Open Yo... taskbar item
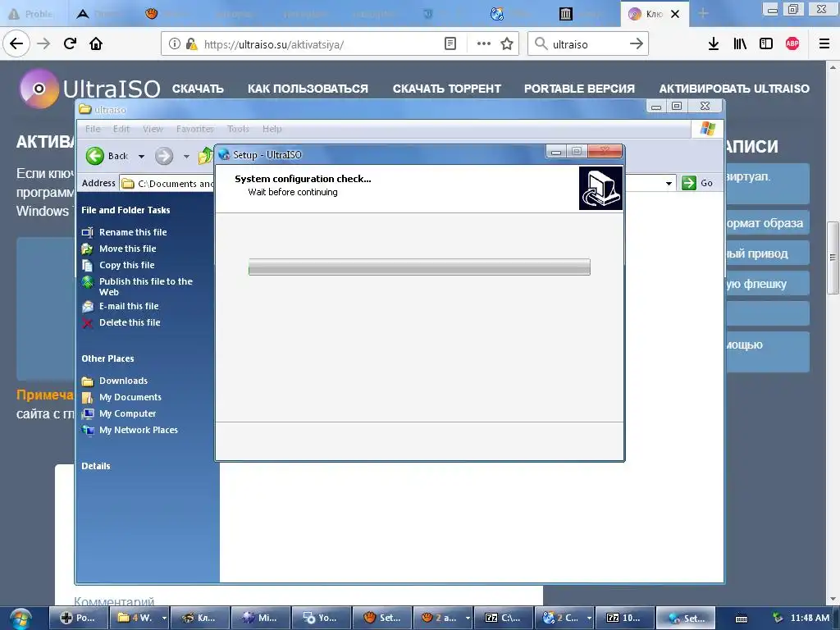The height and width of the screenshot is (630, 840). (322, 618)
